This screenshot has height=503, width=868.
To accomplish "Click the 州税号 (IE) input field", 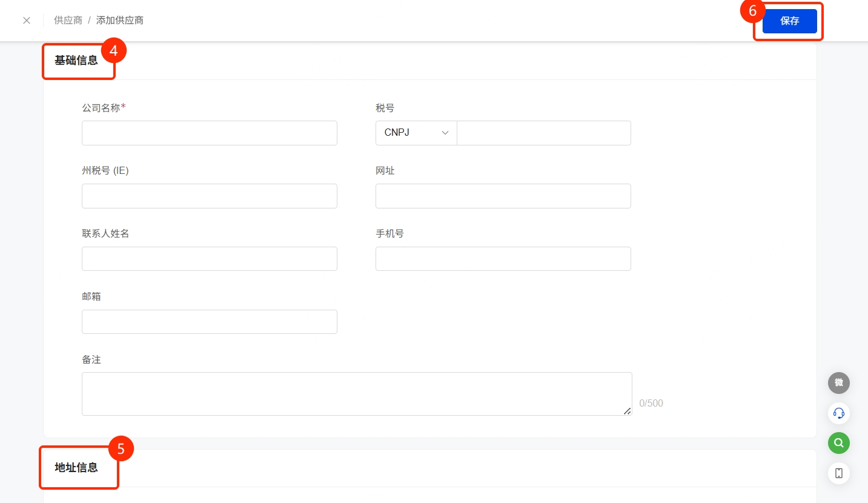I will (210, 196).
